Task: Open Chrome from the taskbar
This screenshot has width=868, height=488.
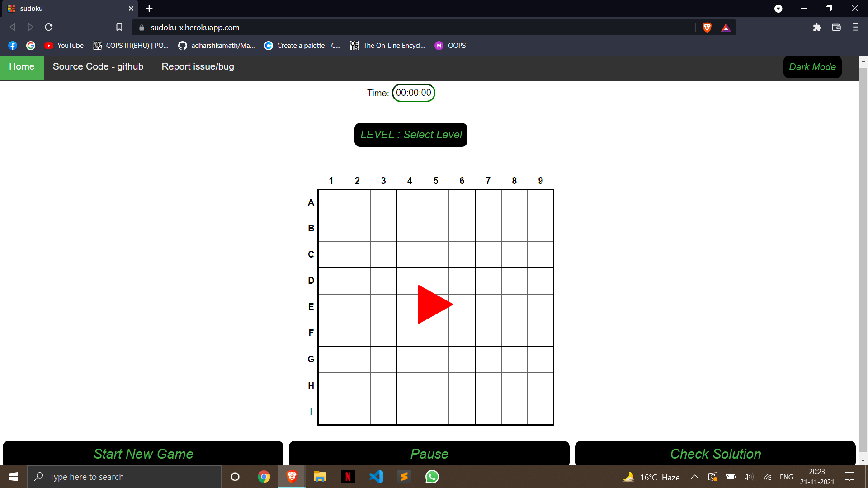Action: 264,477
